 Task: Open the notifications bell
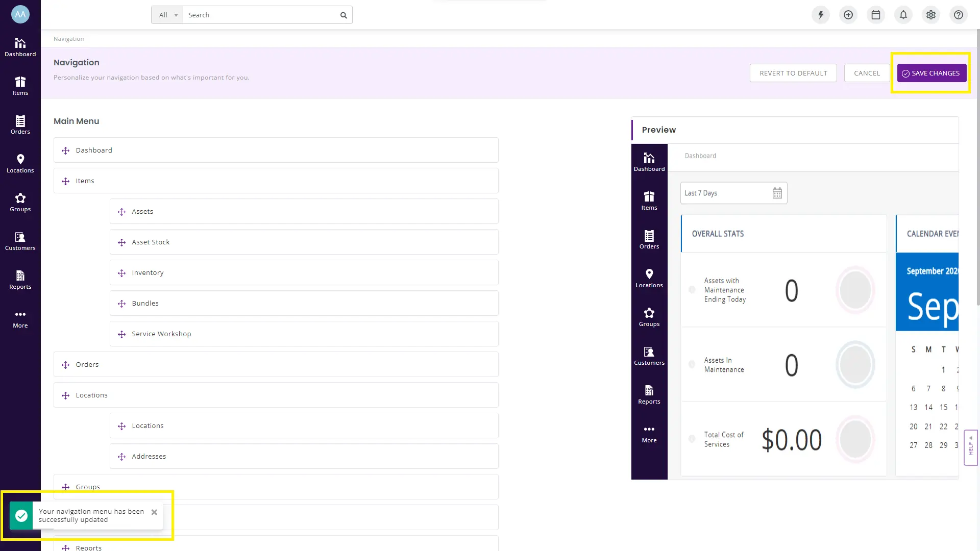point(903,15)
